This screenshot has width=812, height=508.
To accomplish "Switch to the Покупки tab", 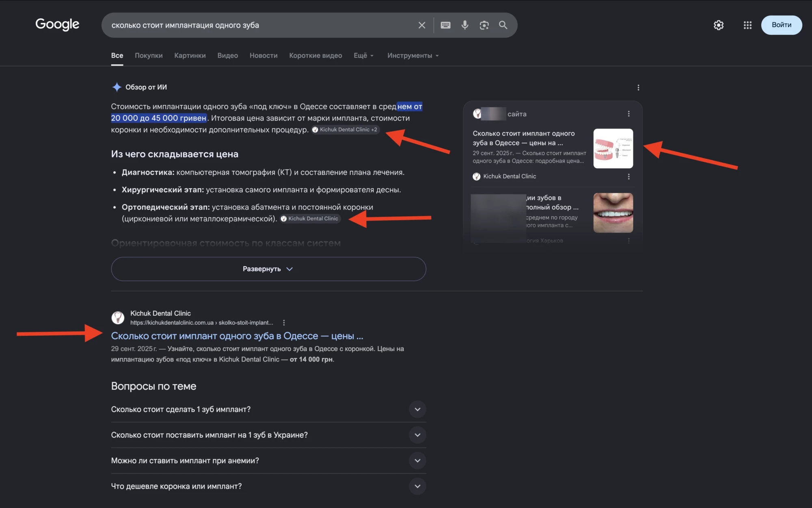I will coord(149,56).
